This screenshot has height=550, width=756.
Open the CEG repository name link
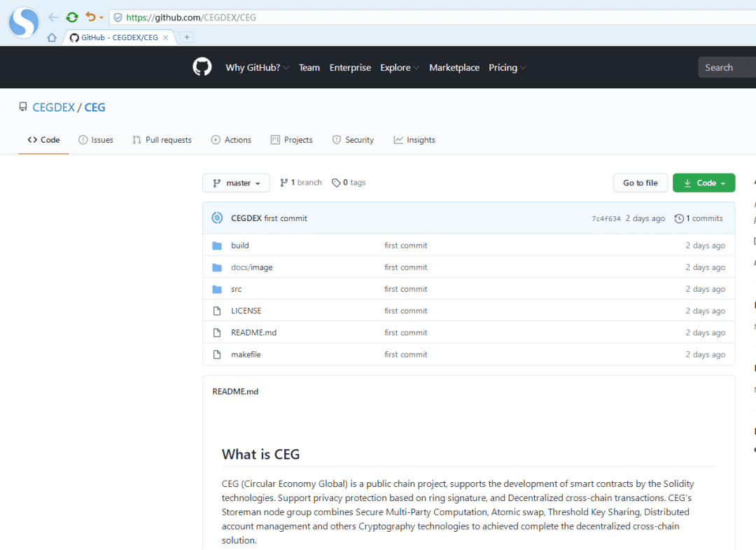[95, 107]
